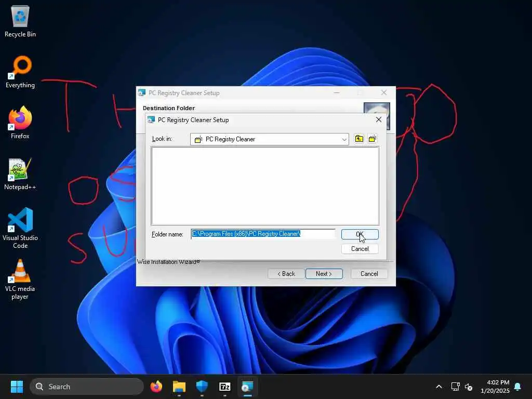Open Windows Security shield in the taskbar

(202, 387)
